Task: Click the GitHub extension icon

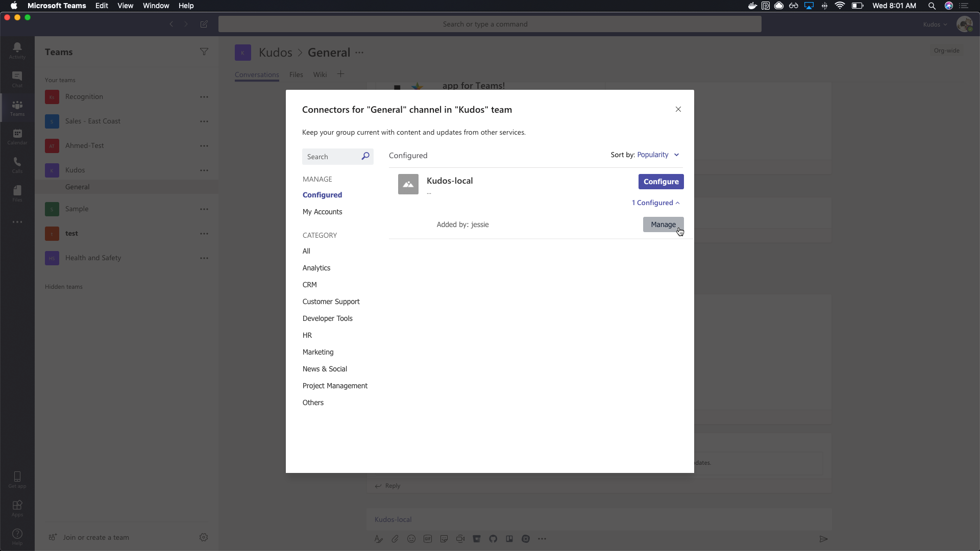Action: pos(493,539)
